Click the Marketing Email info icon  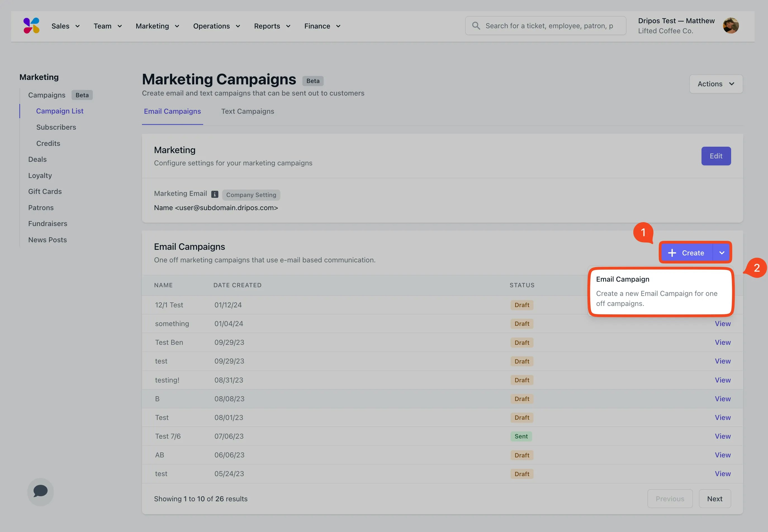pos(215,194)
